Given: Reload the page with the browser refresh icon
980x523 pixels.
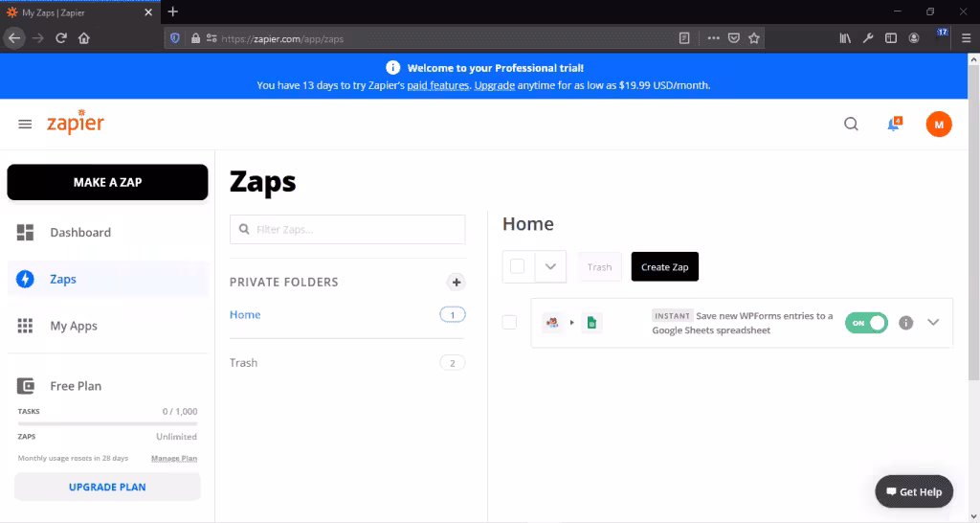Looking at the screenshot, I should coord(60,38).
